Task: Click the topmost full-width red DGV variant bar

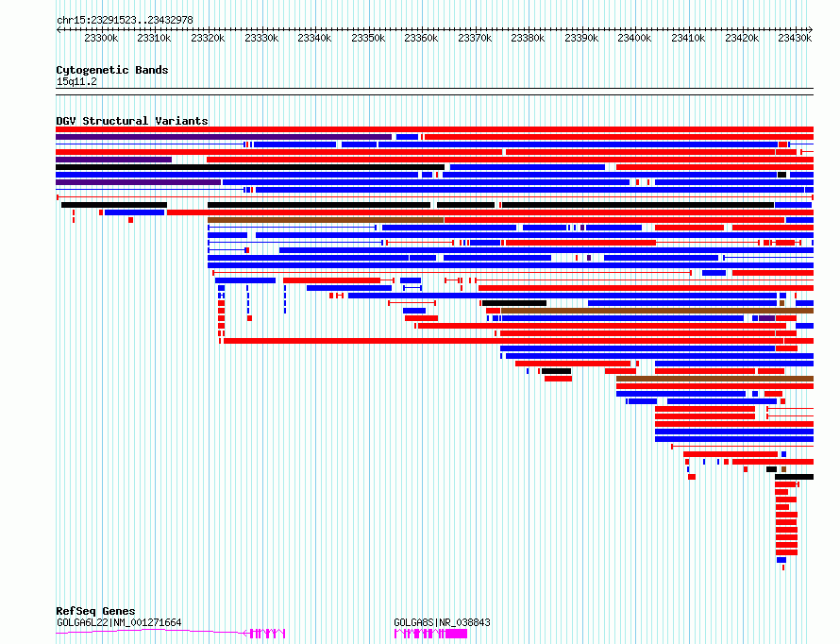Action: point(434,129)
